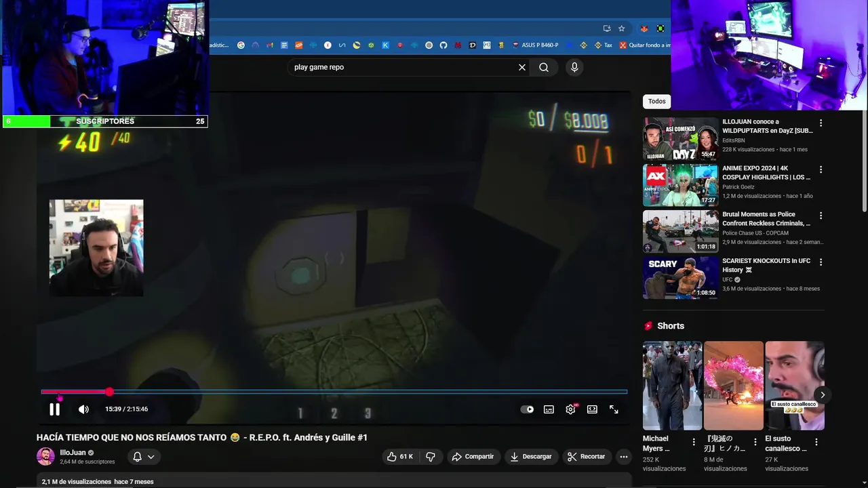Screen dimensions: 868x488
Task: Open the green square extension icon
Action: tap(660, 28)
